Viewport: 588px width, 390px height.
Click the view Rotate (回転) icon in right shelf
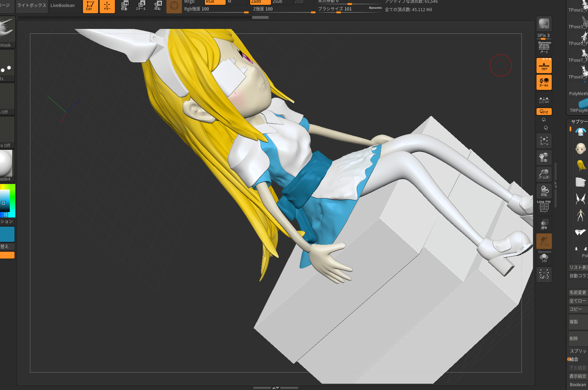click(x=544, y=191)
